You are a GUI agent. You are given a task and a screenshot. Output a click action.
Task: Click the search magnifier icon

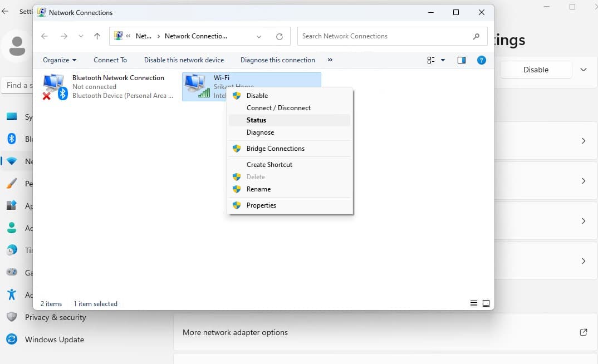(476, 36)
